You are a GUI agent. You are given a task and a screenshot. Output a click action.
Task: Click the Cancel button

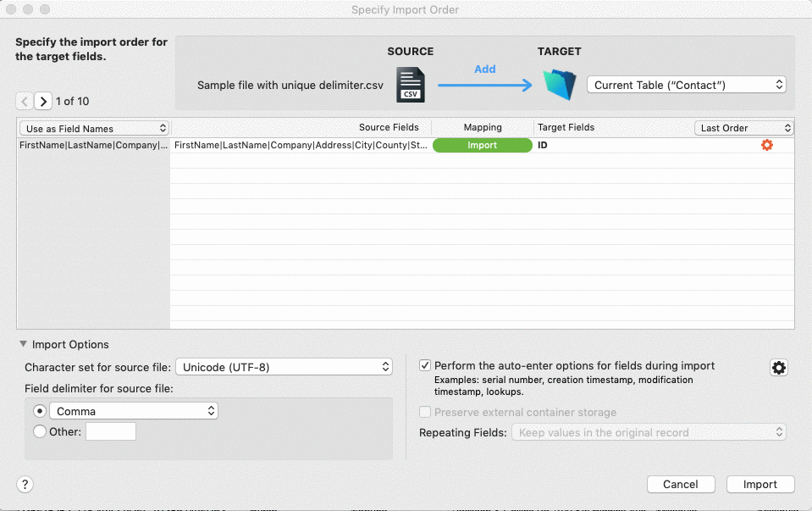(681, 484)
